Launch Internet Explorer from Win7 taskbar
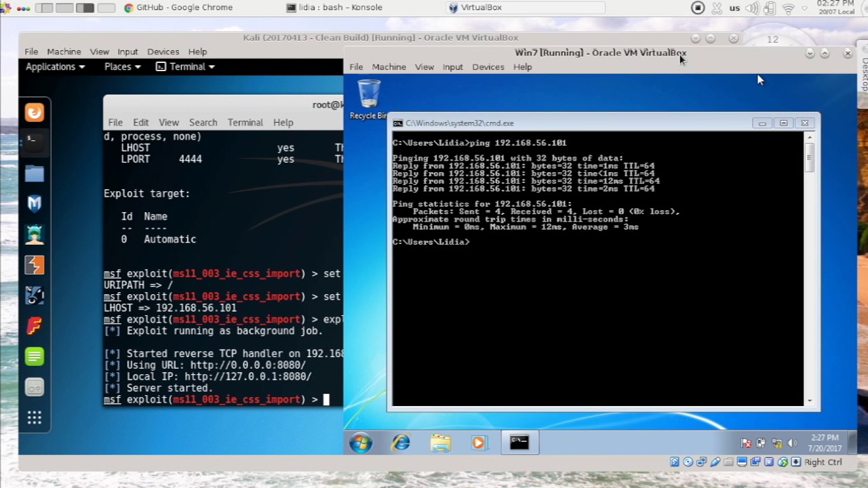868x488 pixels. [401, 443]
